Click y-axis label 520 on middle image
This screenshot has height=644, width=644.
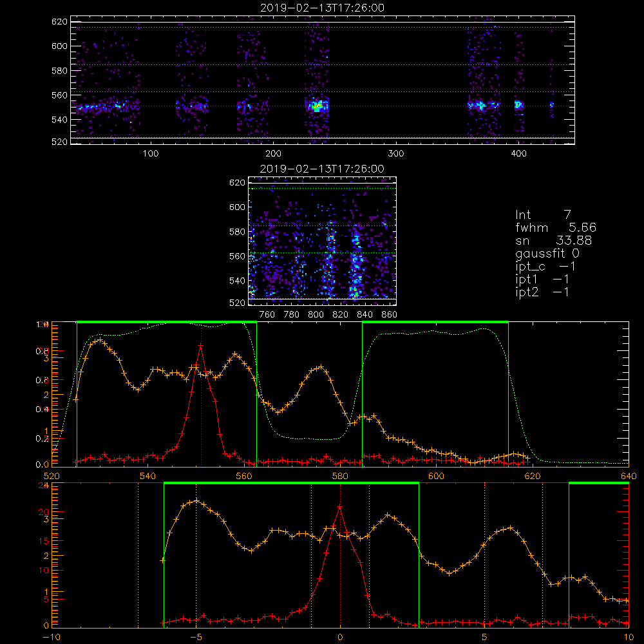(x=237, y=303)
